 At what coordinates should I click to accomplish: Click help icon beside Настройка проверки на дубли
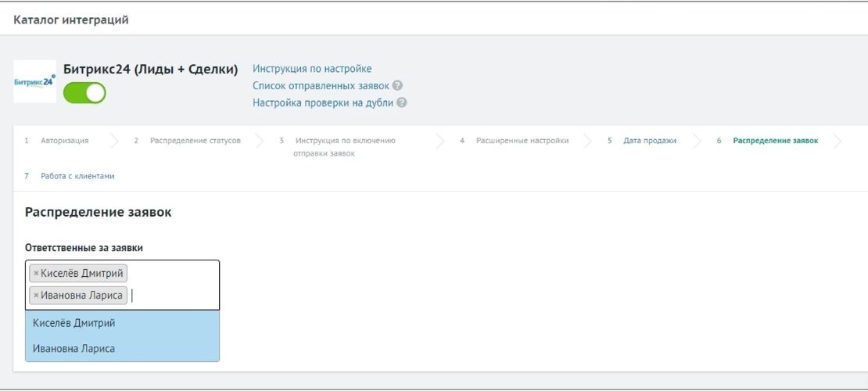(402, 103)
